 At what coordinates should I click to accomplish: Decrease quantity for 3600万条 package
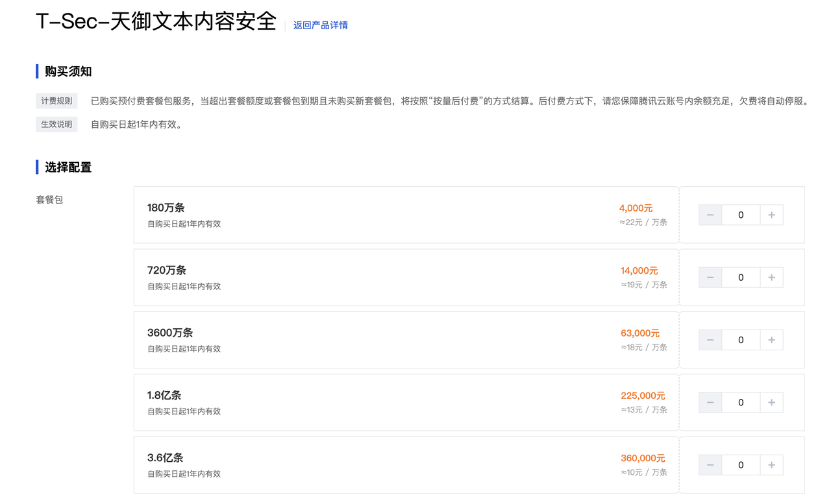click(x=710, y=340)
